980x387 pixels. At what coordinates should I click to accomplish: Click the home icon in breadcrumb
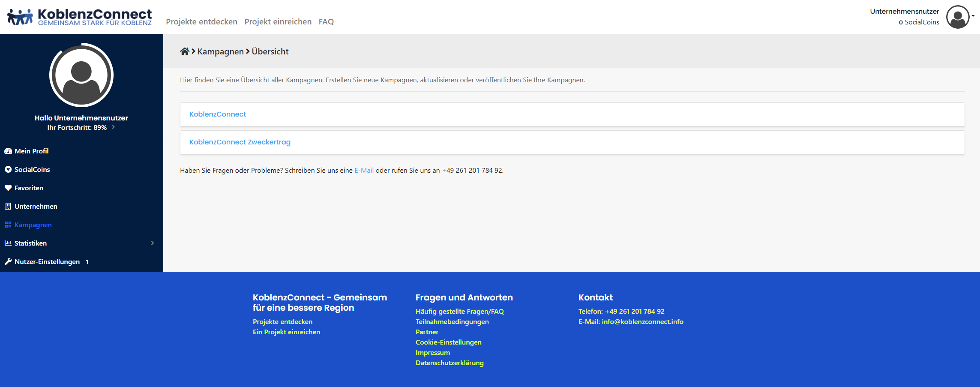pyautogui.click(x=184, y=51)
